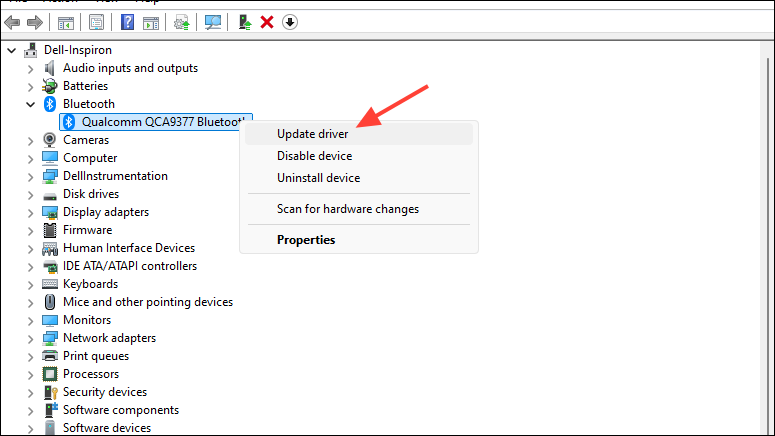The image size is (775, 436).
Task: Click the Mice and pointing devices icon
Action: [x=49, y=302]
